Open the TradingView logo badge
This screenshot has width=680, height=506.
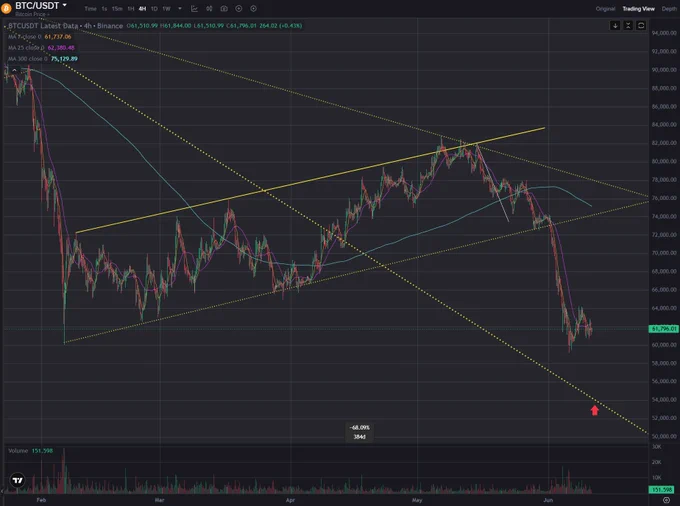coord(17,480)
